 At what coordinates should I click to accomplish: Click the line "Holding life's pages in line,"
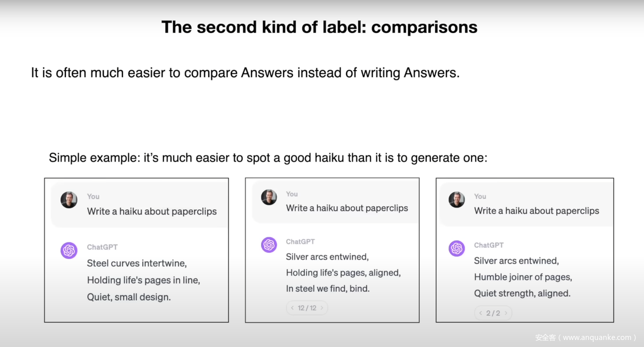coord(143,280)
